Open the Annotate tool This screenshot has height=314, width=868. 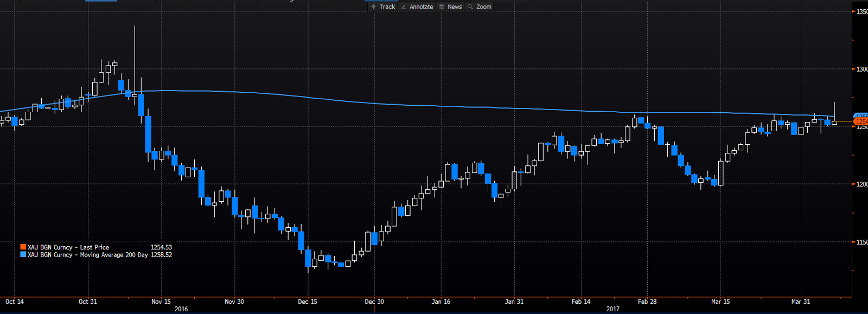(417, 7)
